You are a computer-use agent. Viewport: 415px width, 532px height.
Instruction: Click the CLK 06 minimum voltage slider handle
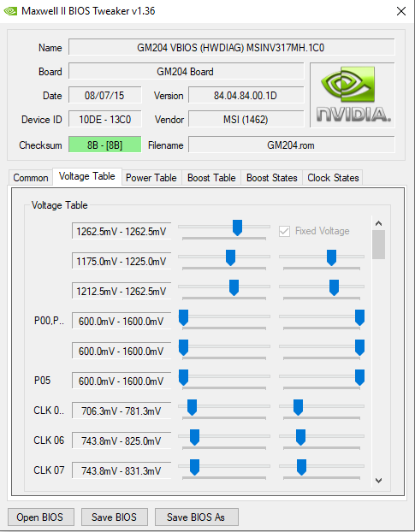[194, 437]
